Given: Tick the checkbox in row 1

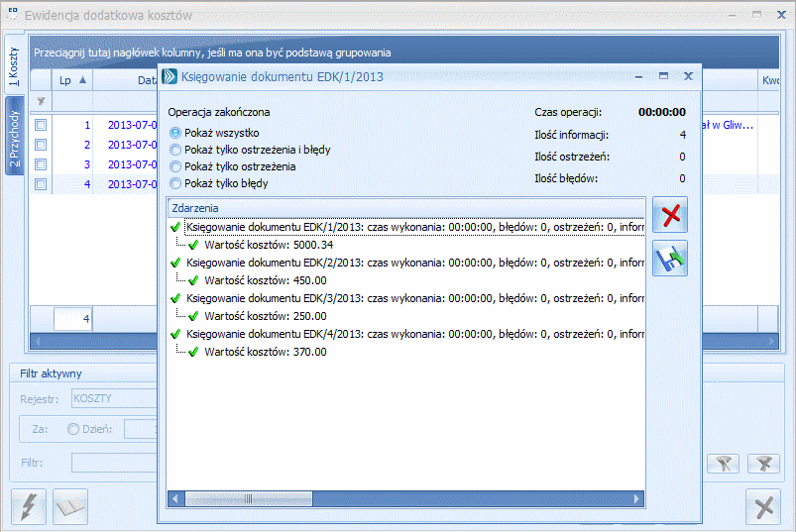Looking at the screenshot, I should (41, 125).
